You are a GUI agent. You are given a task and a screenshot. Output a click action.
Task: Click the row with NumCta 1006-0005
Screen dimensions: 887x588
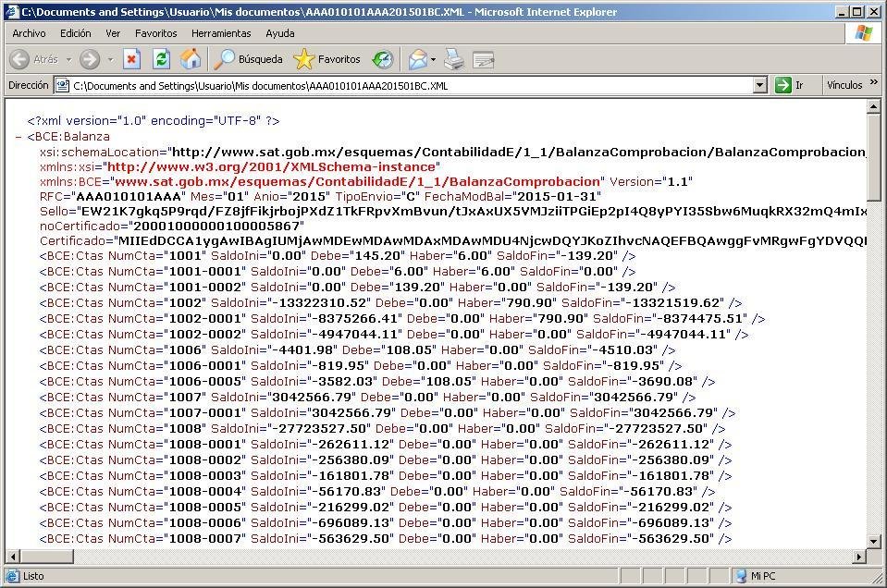pos(377,382)
